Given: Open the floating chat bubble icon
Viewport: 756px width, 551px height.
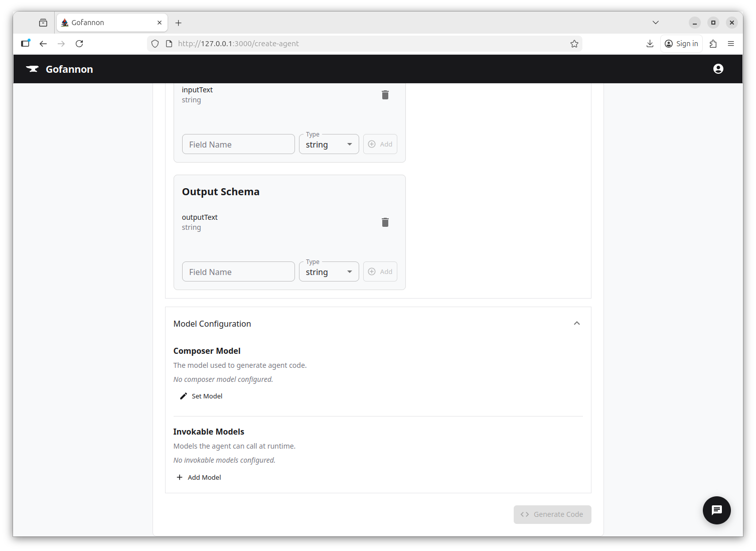Looking at the screenshot, I should (716, 510).
